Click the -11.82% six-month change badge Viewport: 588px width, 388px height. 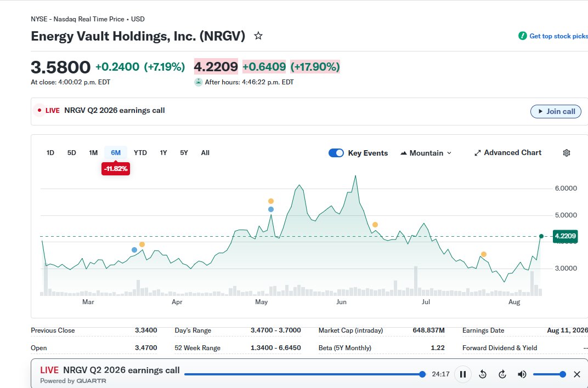[x=116, y=169]
